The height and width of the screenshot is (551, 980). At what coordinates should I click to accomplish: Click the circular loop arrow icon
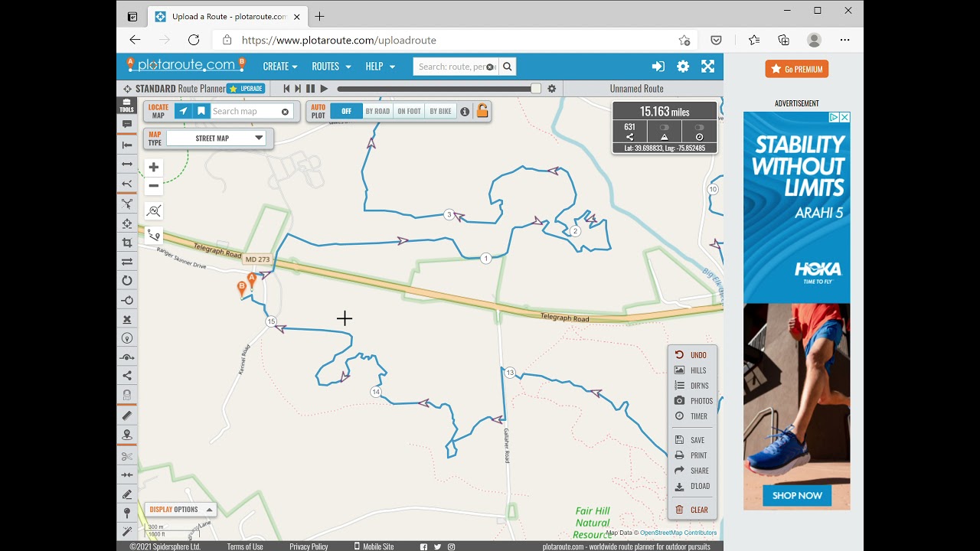[x=127, y=281]
